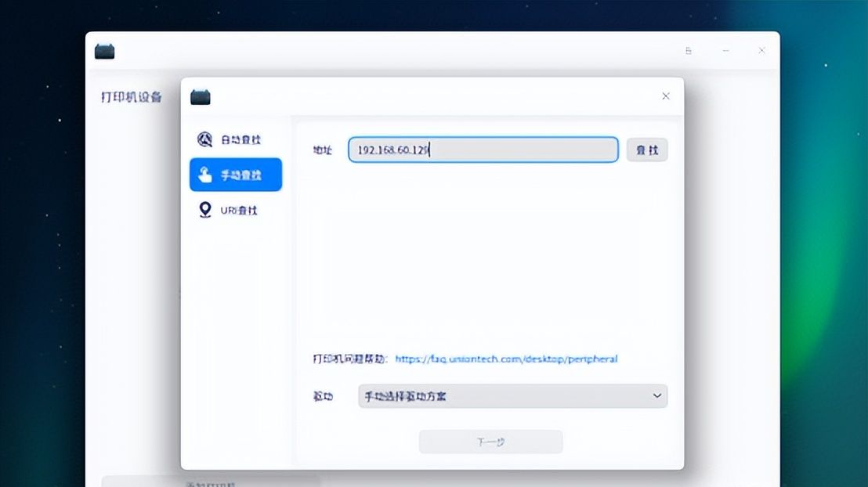Open the printer FAQ help link

point(506,359)
